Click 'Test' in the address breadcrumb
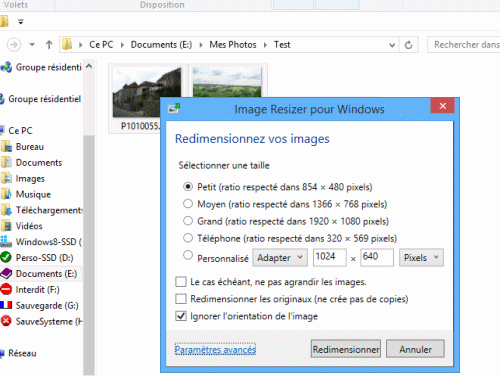 point(282,45)
